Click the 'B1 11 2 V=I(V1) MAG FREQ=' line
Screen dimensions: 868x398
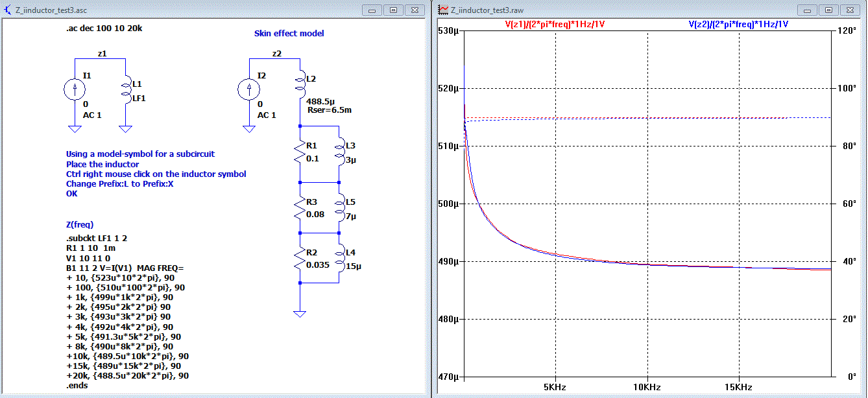[125, 268]
